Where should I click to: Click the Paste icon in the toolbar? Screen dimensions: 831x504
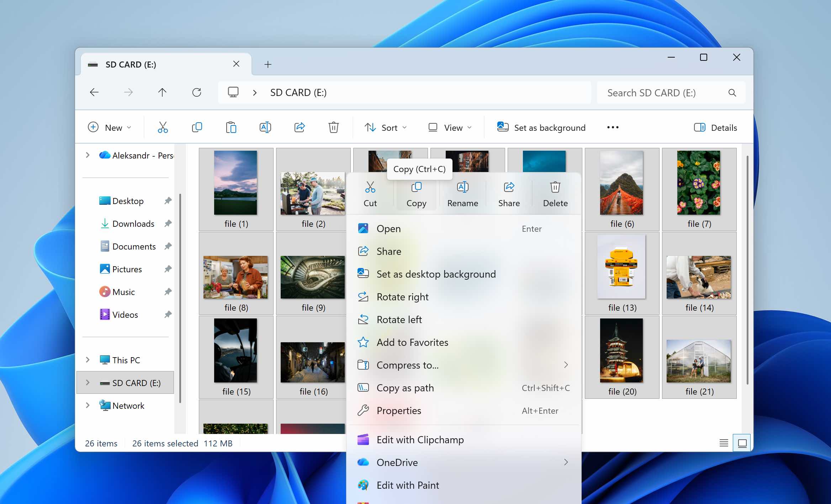(232, 127)
